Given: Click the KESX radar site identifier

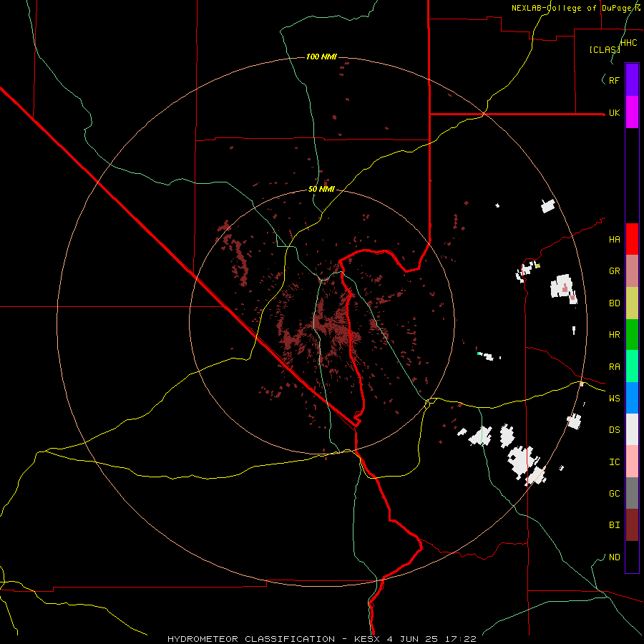Looking at the screenshot, I should click(x=365, y=639).
